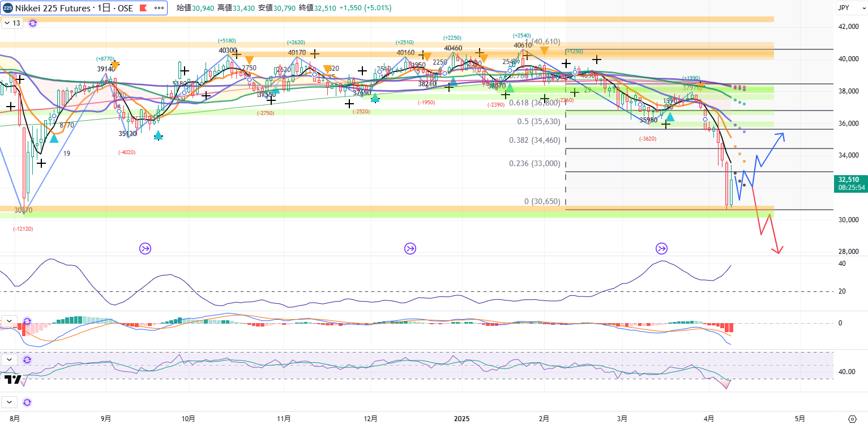Click the Nikkei 225 symbol logo
Image resolution: width=868 pixels, height=424 pixels.
[x=8, y=9]
